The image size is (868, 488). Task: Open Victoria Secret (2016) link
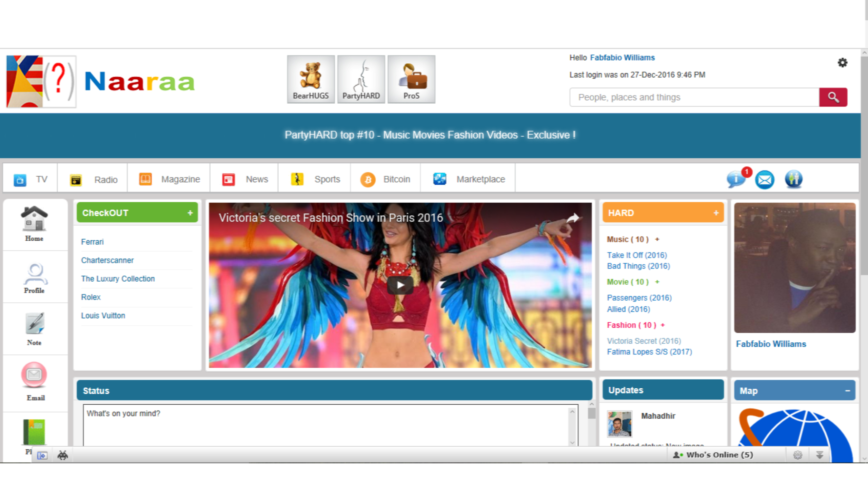(644, 341)
